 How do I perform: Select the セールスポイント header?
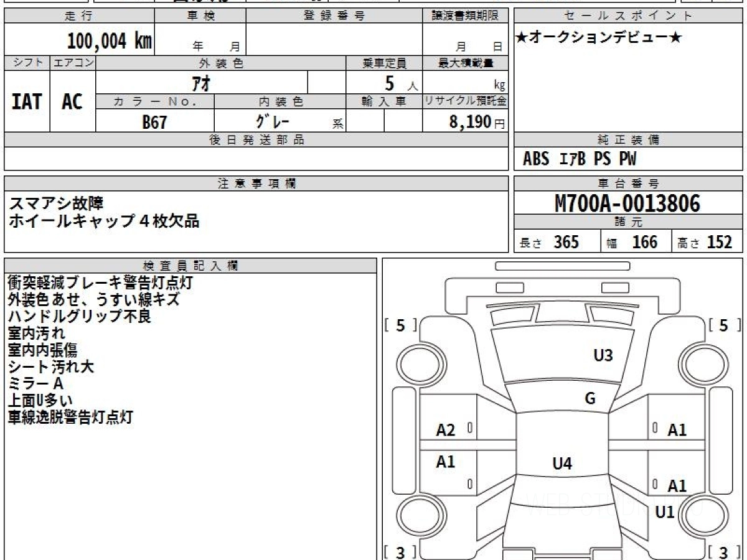coord(628,16)
